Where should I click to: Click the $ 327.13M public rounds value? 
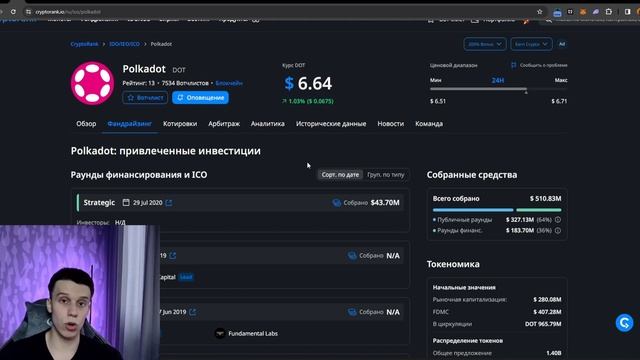click(x=520, y=220)
